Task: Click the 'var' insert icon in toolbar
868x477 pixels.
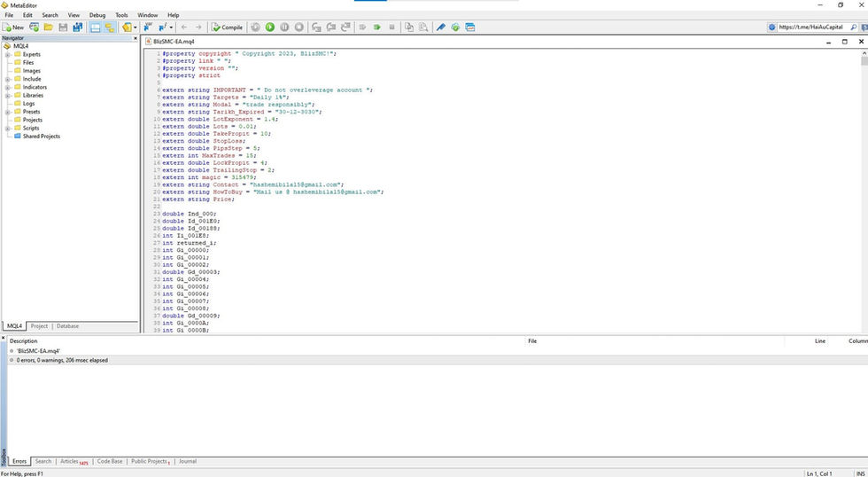Action: tap(148, 27)
